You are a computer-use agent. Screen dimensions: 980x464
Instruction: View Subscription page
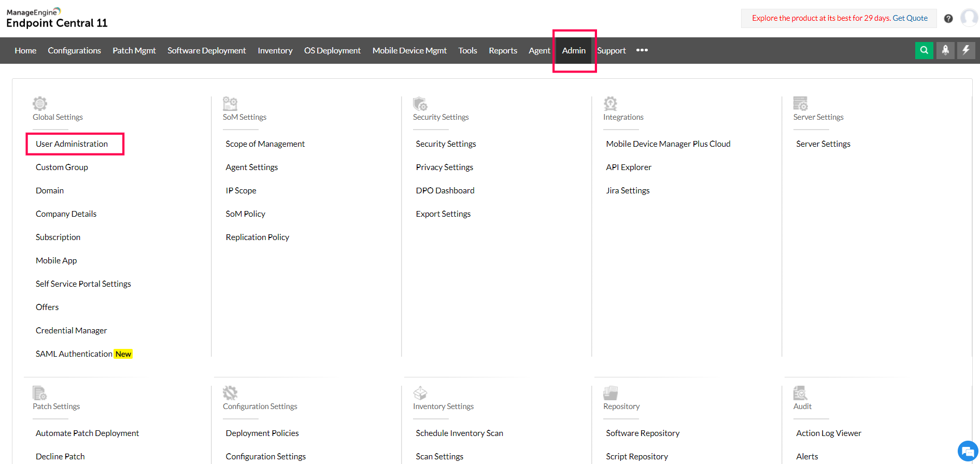click(x=58, y=237)
